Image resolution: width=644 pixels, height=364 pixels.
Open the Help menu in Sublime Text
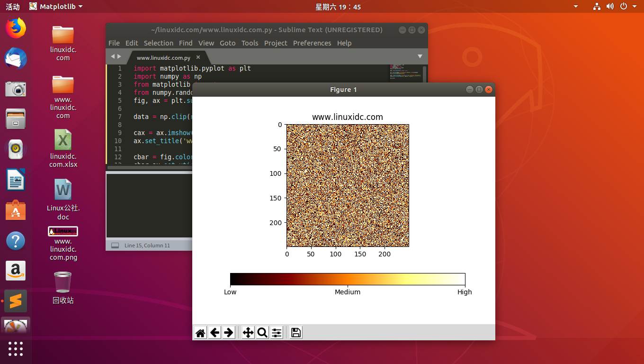pyautogui.click(x=344, y=43)
